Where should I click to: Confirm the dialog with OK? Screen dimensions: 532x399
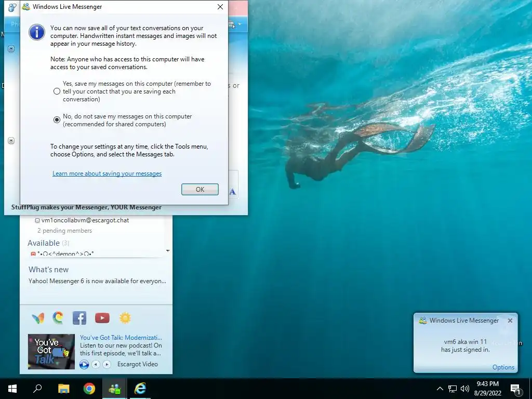pyautogui.click(x=200, y=189)
